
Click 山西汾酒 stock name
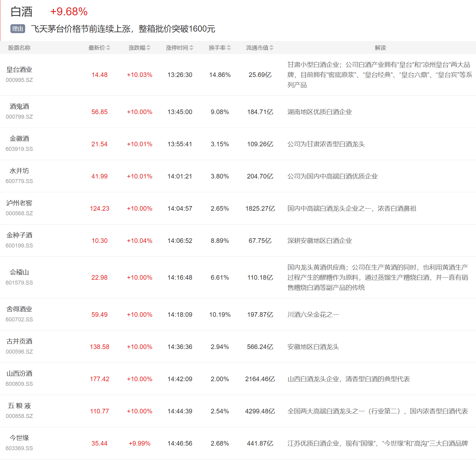[x=19, y=374]
